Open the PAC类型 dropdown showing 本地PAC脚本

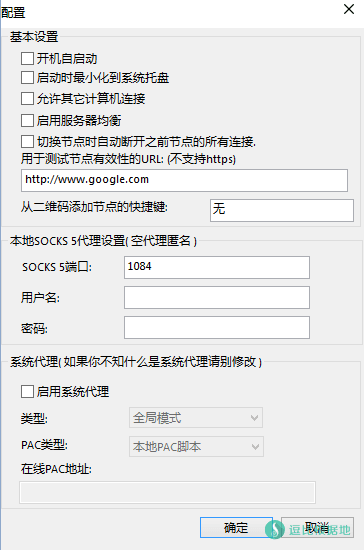[x=196, y=447]
